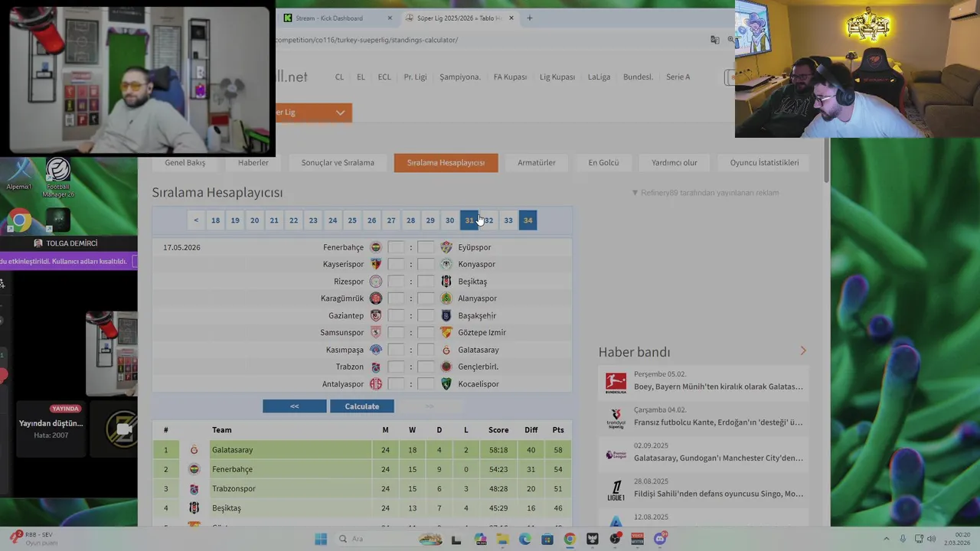The image size is (980, 551).
Task: Click the << previous matchday button
Action: pos(294,406)
